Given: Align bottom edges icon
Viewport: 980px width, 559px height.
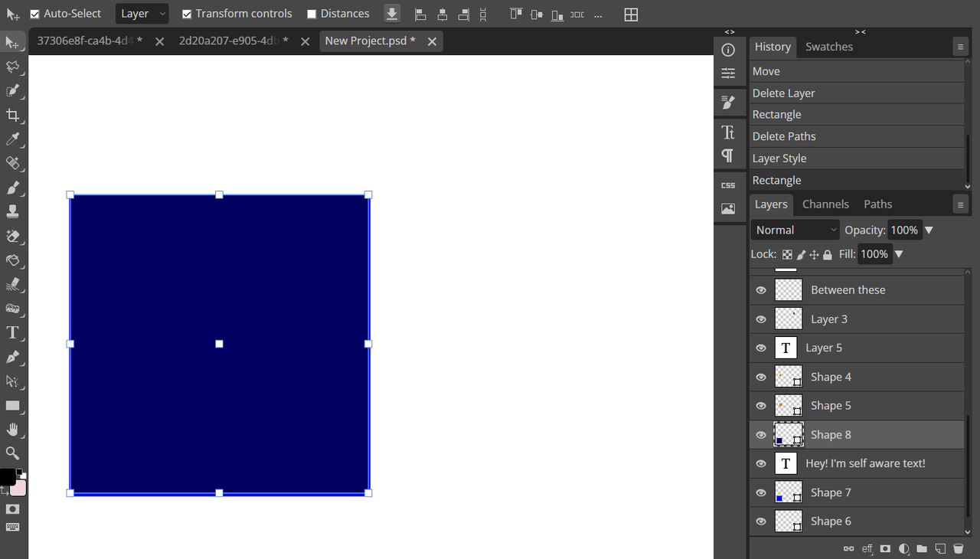Looking at the screenshot, I should pos(557,15).
